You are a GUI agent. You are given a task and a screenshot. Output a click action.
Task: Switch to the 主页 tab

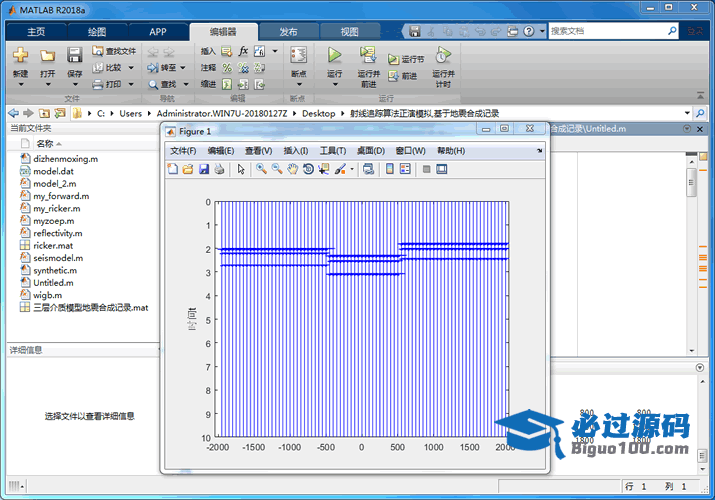pos(36,32)
